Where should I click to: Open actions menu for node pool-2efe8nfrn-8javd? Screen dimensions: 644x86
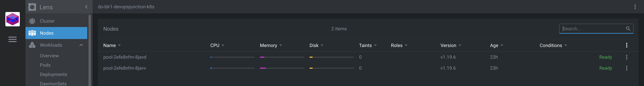point(627,57)
